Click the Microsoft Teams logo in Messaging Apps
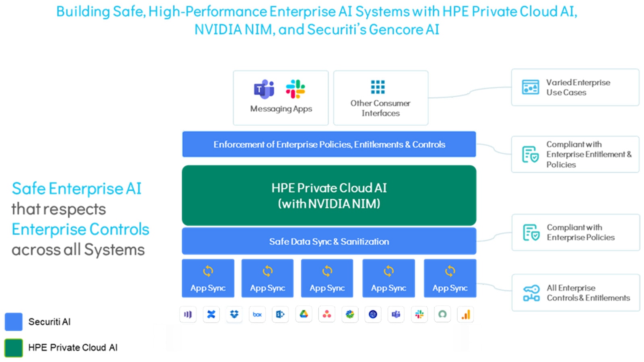 coord(264,89)
